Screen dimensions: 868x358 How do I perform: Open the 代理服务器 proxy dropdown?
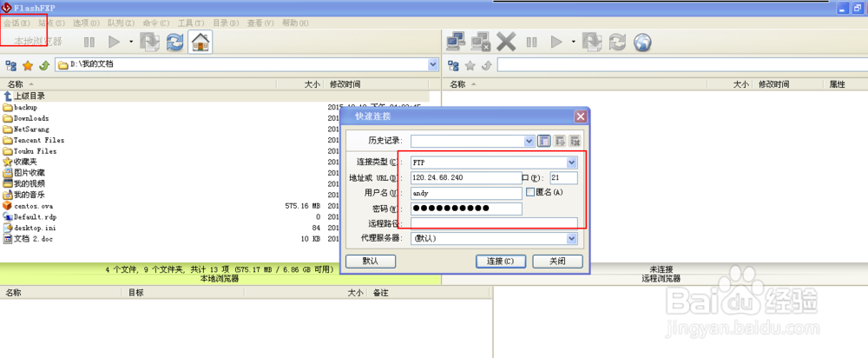pos(572,238)
